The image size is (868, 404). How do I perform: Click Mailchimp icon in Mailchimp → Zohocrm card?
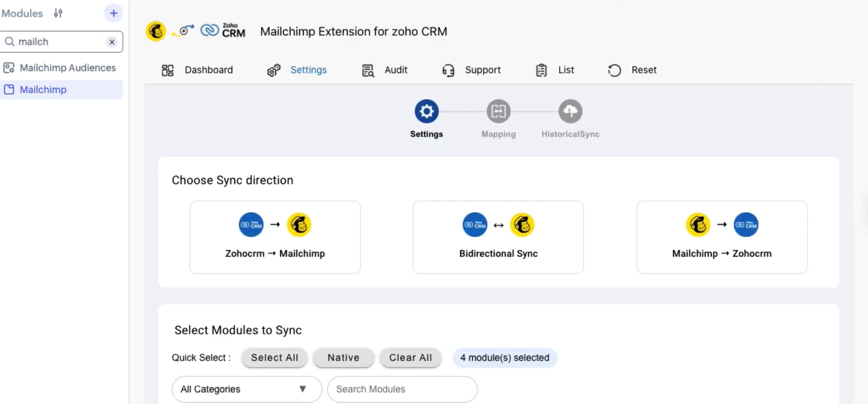point(698,225)
